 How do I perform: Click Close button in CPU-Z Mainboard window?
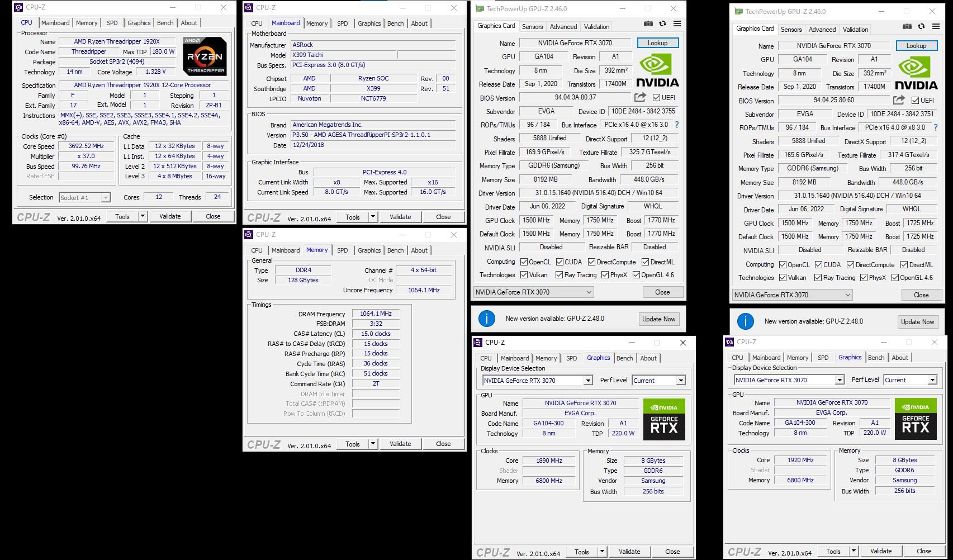pyautogui.click(x=443, y=217)
